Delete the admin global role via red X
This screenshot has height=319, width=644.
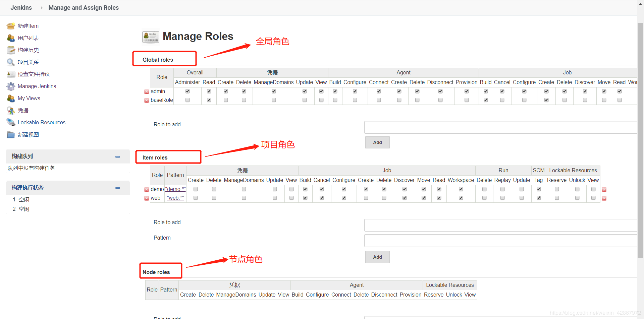(x=147, y=92)
